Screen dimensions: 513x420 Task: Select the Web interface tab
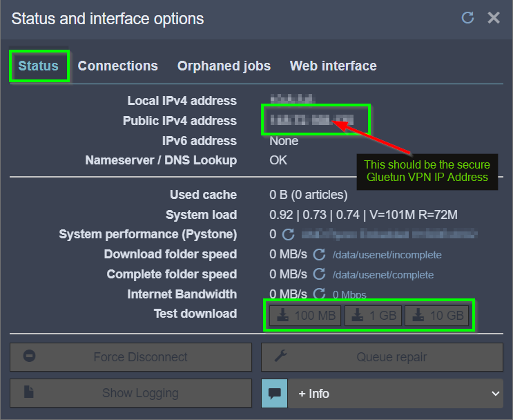pos(333,66)
